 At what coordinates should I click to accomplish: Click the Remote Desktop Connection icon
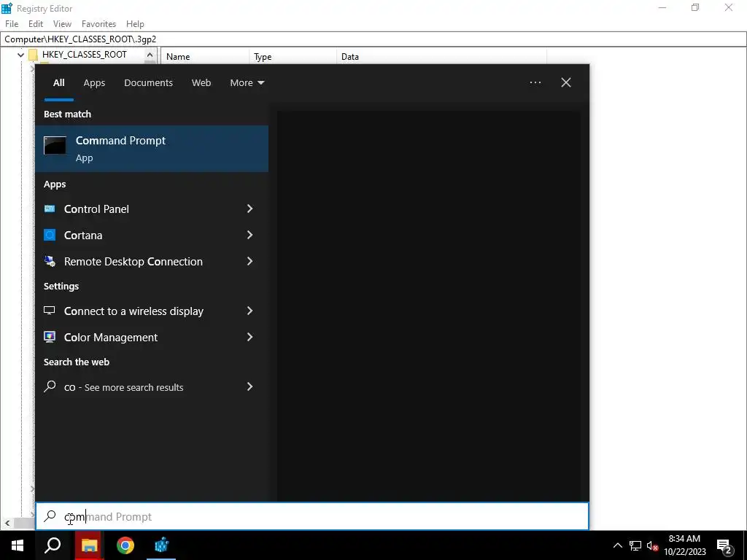click(x=50, y=261)
